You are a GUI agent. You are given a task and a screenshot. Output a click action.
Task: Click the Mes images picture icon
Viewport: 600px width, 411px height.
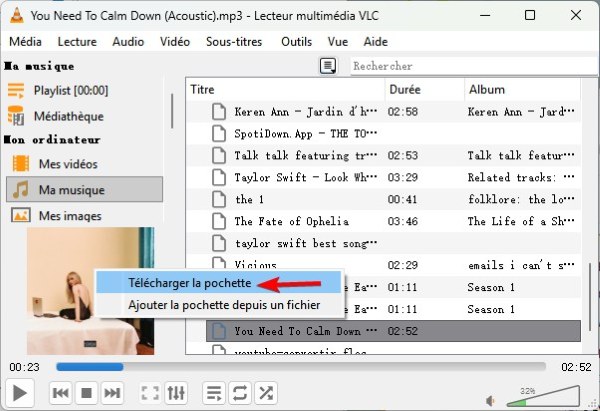coord(21,215)
